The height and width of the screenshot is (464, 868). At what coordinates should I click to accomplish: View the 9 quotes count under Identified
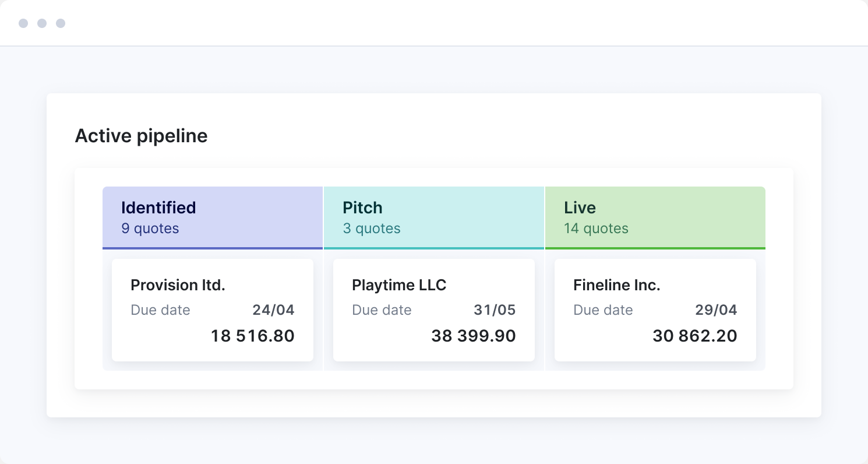[150, 229]
